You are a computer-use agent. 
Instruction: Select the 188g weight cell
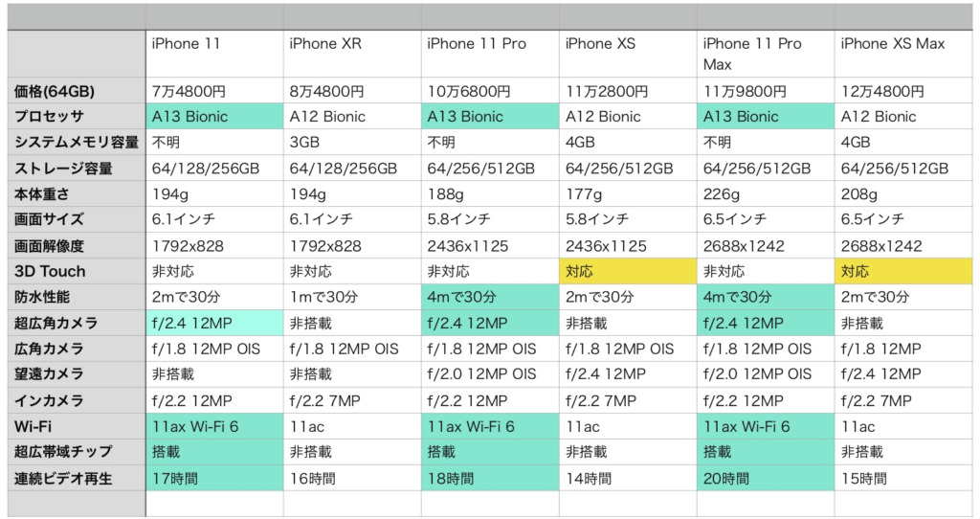point(491,193)
